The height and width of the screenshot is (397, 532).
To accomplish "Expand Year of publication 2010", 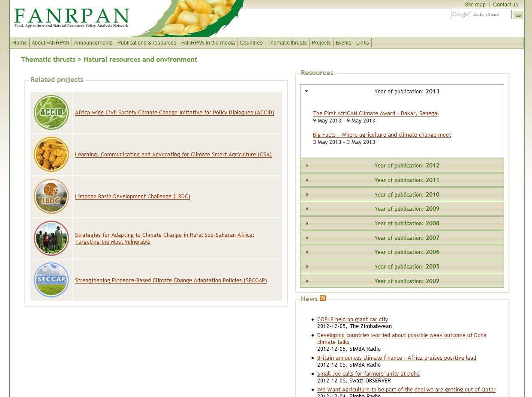I will [402, 195].
